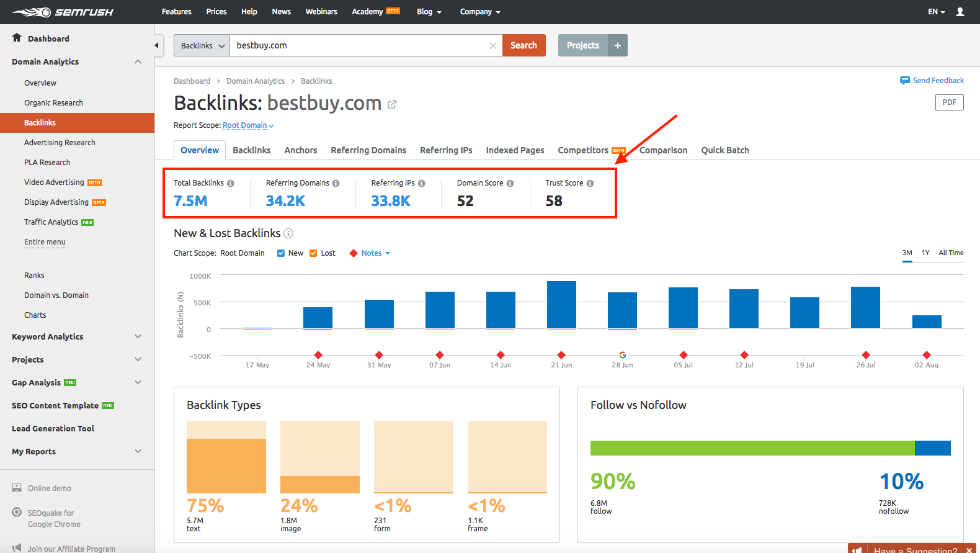Click the affiliate program megaphone icon
This screenshot has width=980, height=553.
[x=17, y=548]
